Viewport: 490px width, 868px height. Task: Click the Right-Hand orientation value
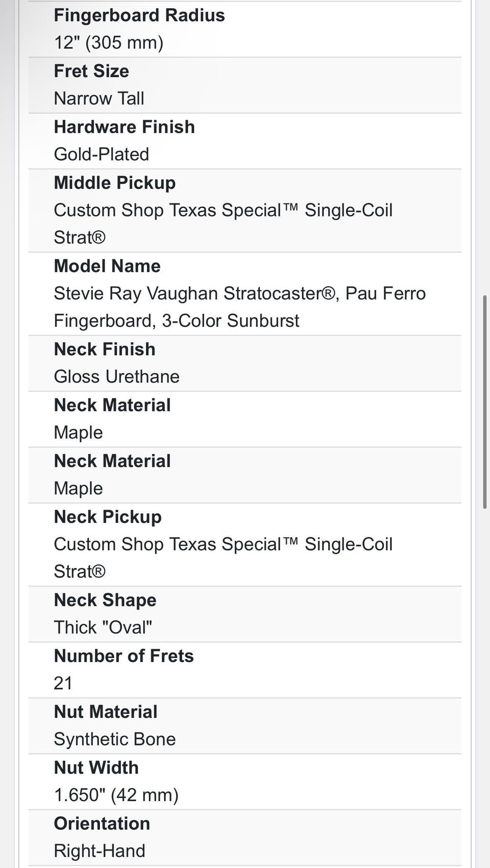click(x=100, y=851)
